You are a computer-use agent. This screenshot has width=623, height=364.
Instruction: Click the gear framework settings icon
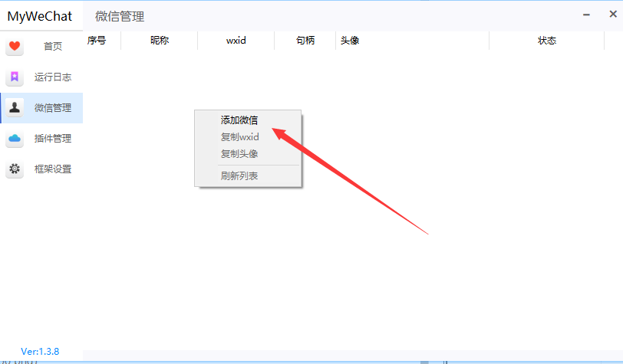(15, 169)
